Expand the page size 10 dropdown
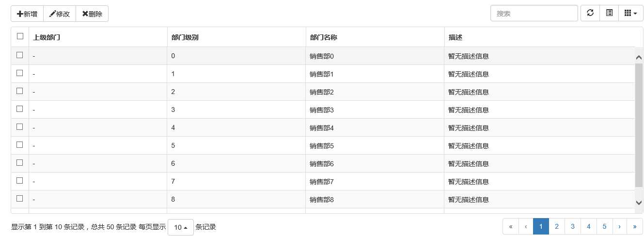 [180, 227]
